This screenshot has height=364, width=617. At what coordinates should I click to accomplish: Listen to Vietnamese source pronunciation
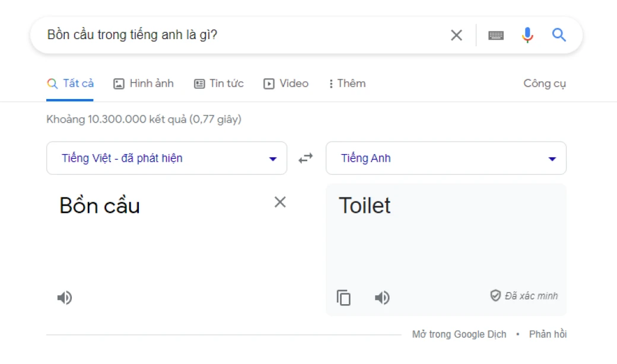pyautogui.click(x=65, y=298)
